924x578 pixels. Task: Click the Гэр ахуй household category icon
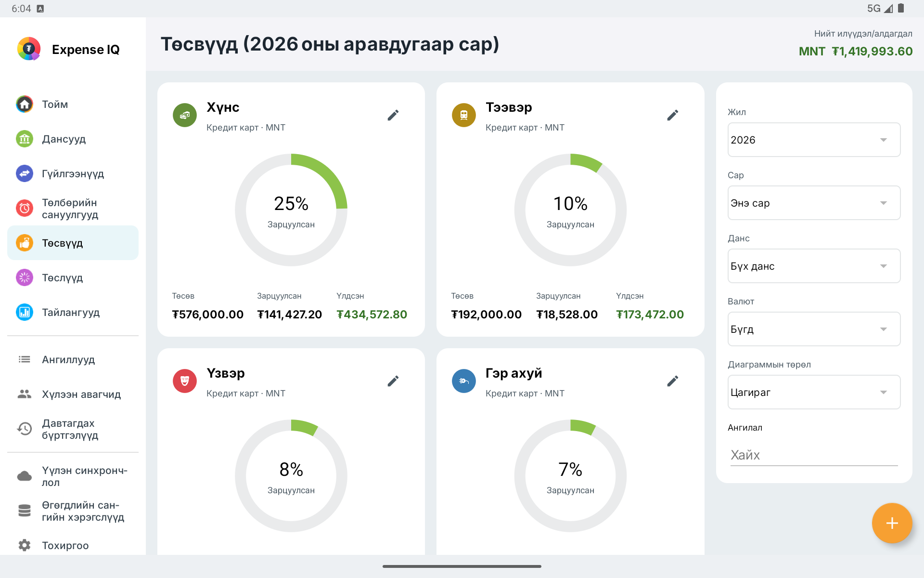(464, 381)
